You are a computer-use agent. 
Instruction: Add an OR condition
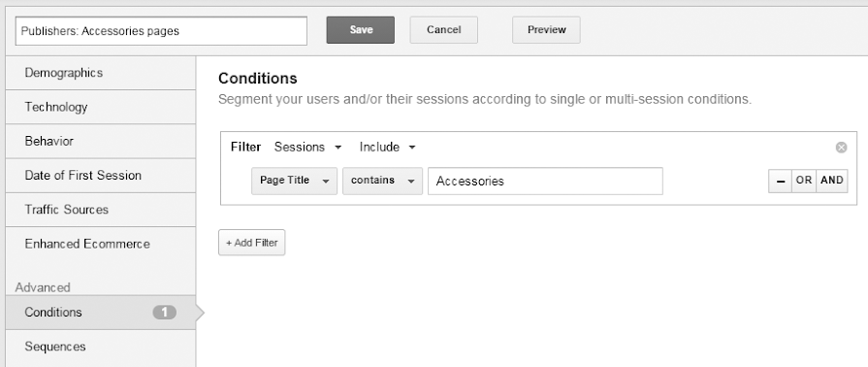tap(804, 181)
